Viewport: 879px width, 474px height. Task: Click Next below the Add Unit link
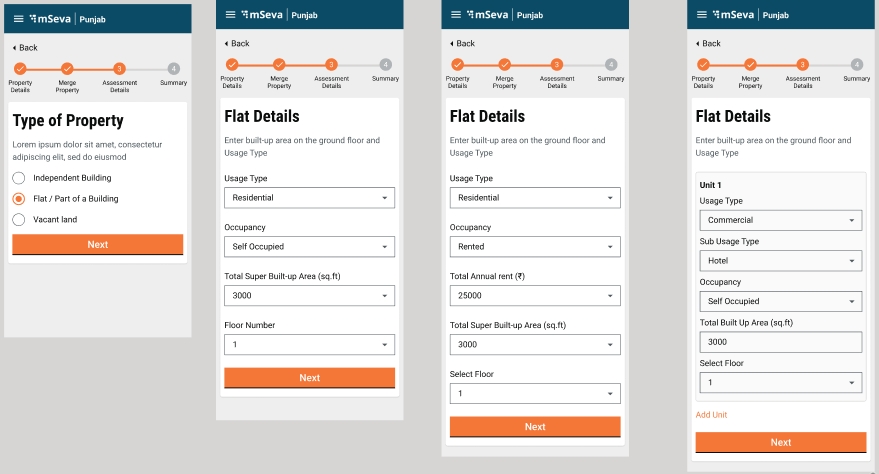pyautogui.click(x=780, y=443)
